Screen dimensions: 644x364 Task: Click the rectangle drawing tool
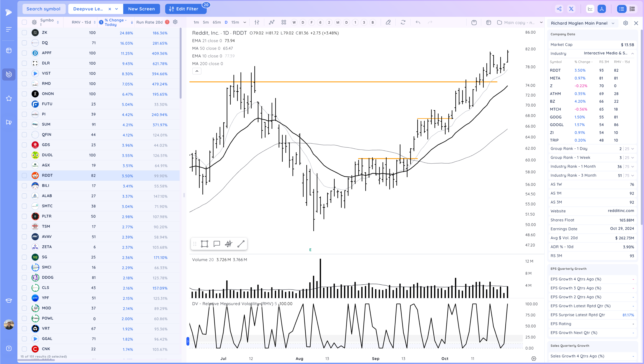[x=204, y=244]
